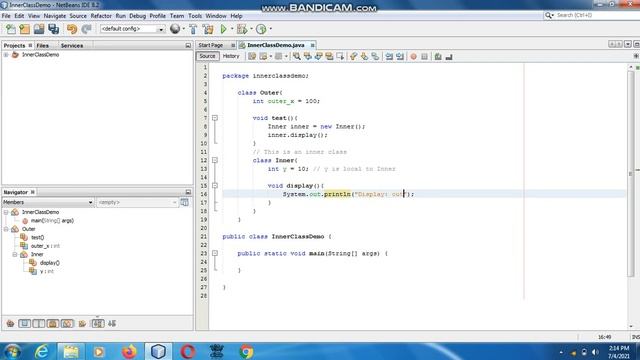
Task: Click the Redo arrow icon
Action: click(x=86, y=29)
